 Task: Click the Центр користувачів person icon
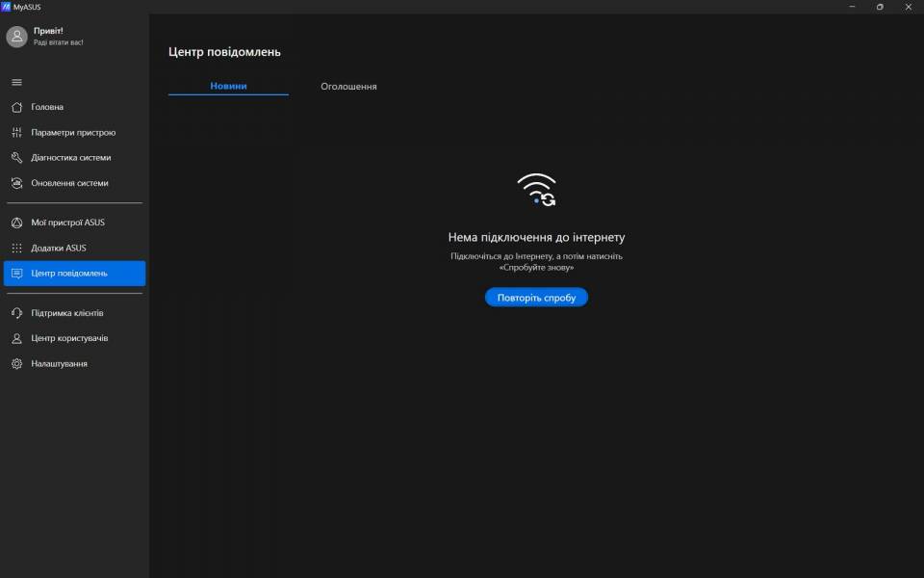16,338
